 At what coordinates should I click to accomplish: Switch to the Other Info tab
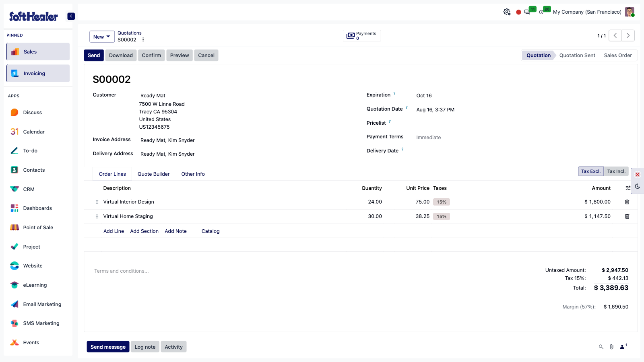pyautogui.click(x=193, y=174)
